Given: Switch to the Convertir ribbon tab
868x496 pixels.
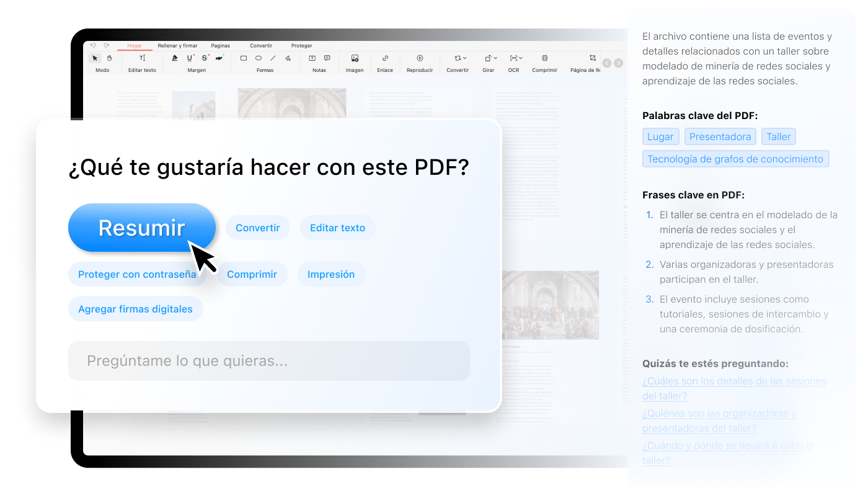Looking at the screenshot, I should point(261,46).
